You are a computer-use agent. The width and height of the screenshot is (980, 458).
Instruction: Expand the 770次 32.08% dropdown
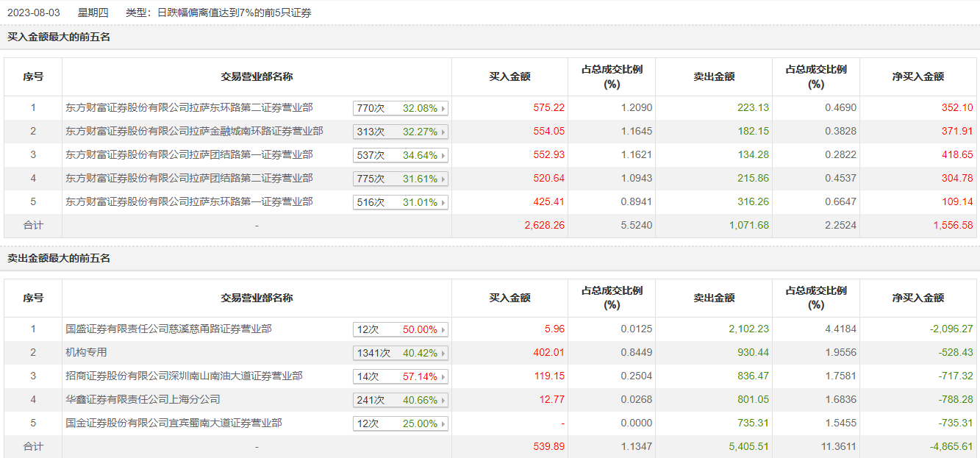point(401,108)
